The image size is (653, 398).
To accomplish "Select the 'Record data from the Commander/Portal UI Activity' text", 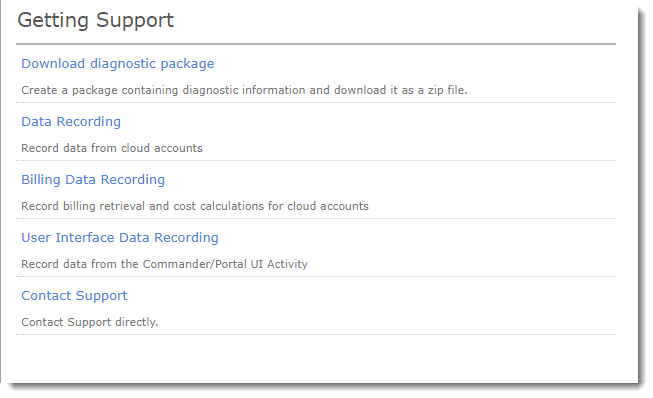I will [x=164, y=264].
